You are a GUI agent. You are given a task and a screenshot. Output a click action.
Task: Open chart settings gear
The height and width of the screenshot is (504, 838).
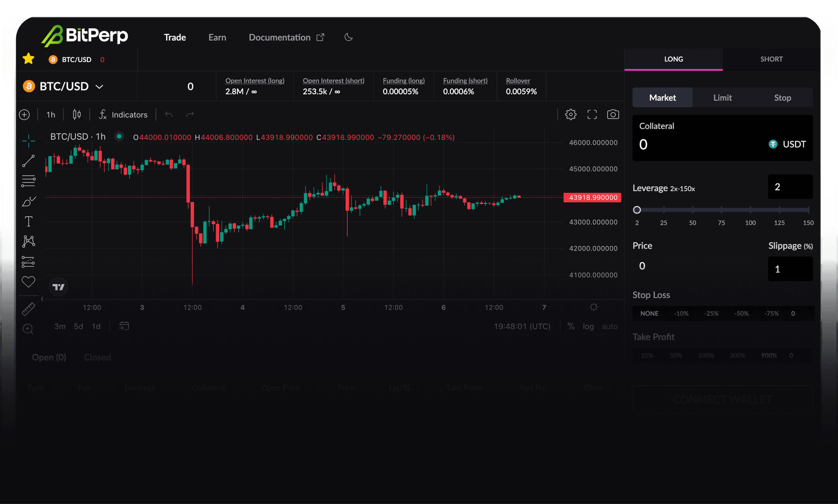[571, 114]
